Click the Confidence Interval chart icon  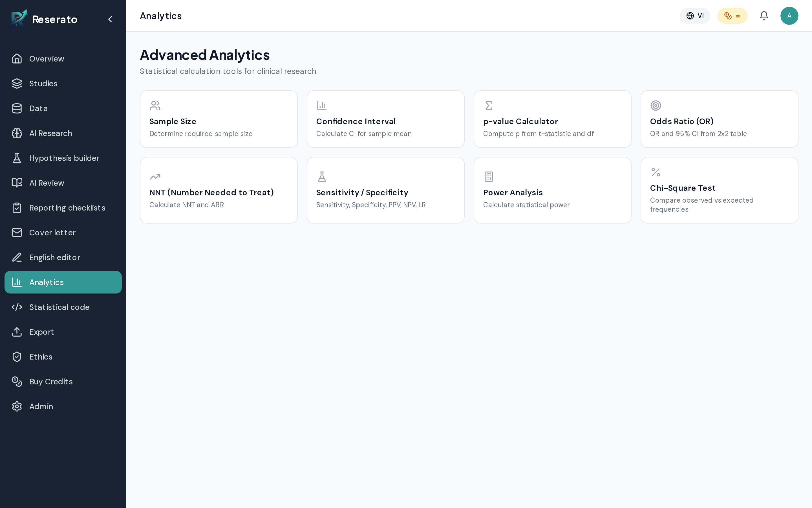pyautogui.click(x=322, y=106)
